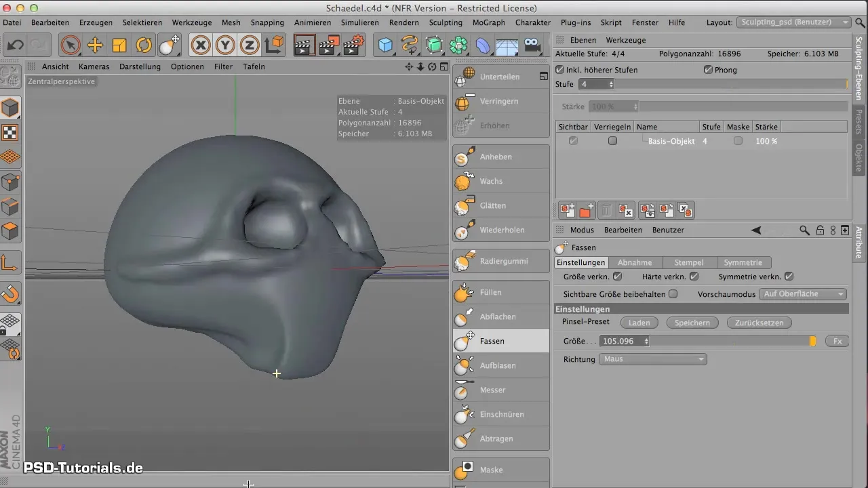This screenshot has height=488, width=868.
Task: Click the back arrow in attribute manager
Action: point(756,230)
